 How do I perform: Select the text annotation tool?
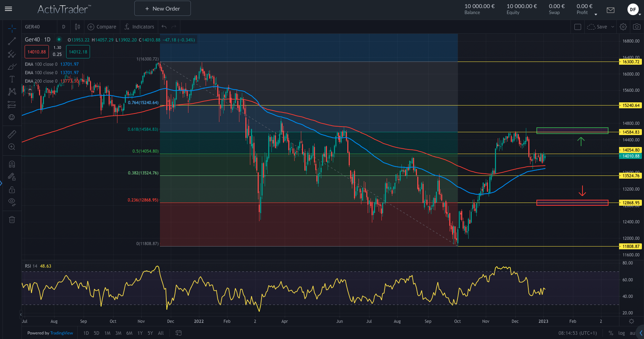pos(12,79)
